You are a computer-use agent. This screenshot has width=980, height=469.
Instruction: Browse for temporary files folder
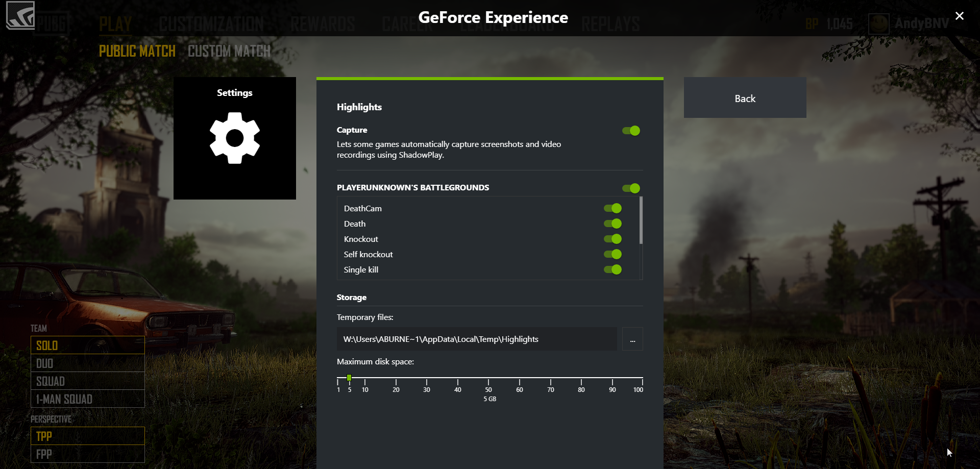[x=632, y=339]
